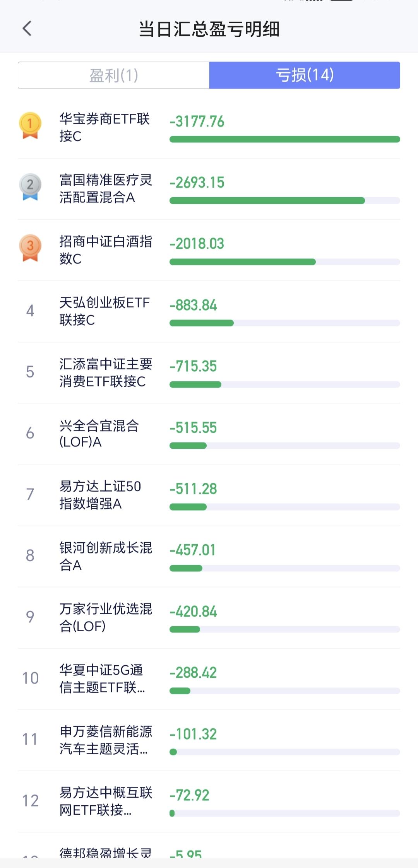Screen dimensions: 418x868
Task: Tap the bronze rank 3 medal
Action: coord(30,248)
